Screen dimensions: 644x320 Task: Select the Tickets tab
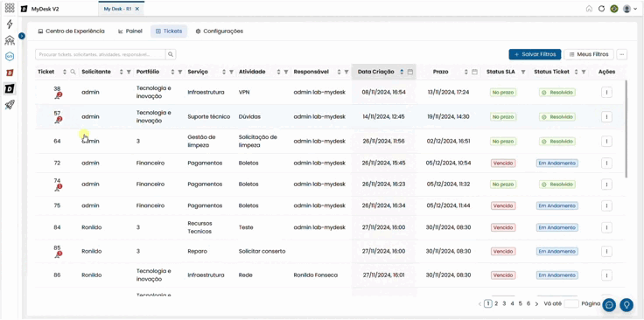[x=169, y=31]
